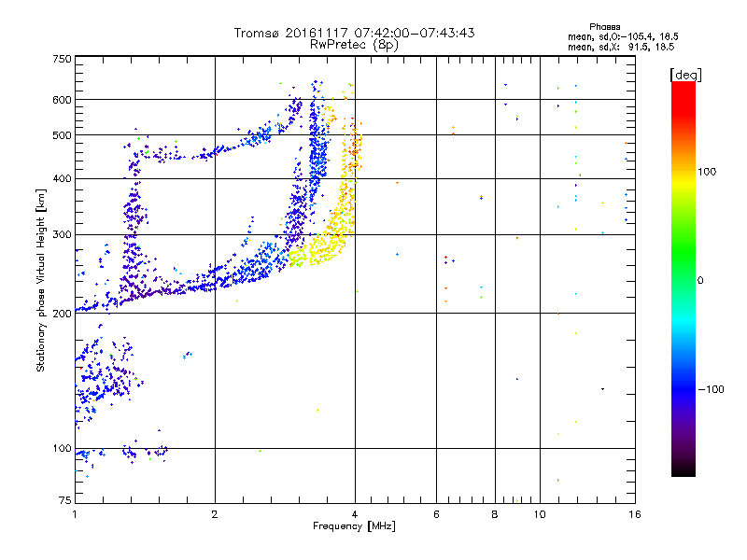The height and width of the screenshot is (560, 747).
Task: Click the colorbar tick label '100'
Action: [707, 172]
